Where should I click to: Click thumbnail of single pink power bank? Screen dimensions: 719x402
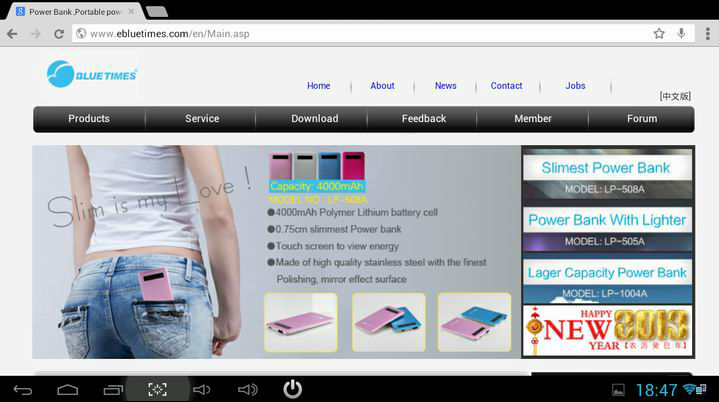(x=301, y=322)
